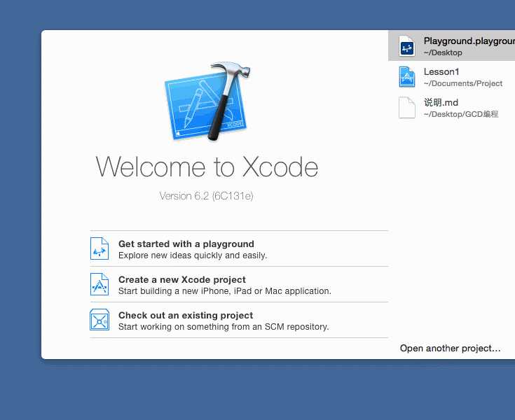Viewport: 515px width, 420px height.
Task: Choose Create a new Xcode project
Action: click(x=239, y=284)
